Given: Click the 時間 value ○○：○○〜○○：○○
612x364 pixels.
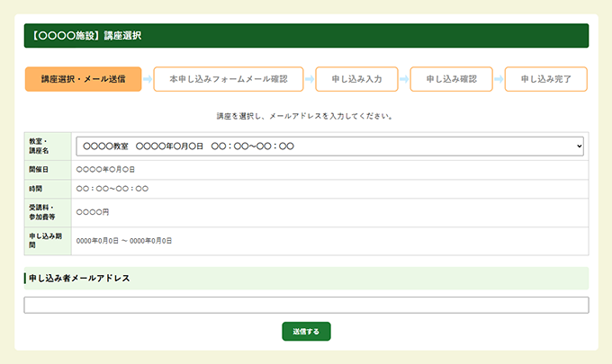Looking at the screenshot, I should (112, 189).
